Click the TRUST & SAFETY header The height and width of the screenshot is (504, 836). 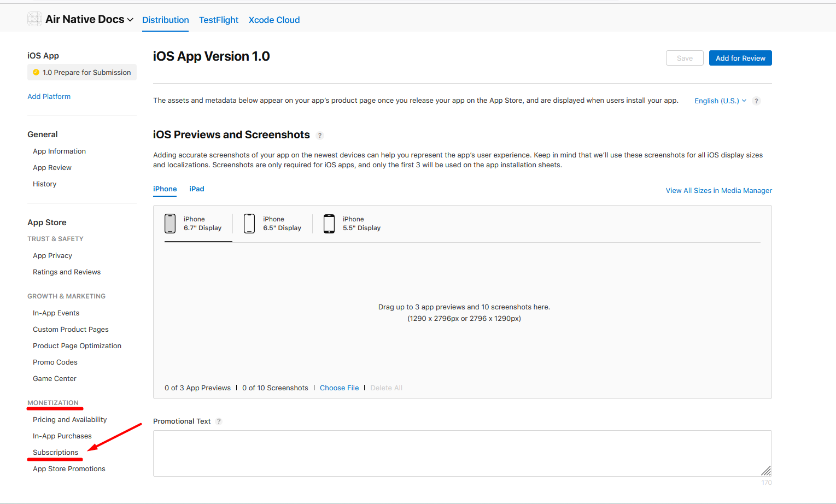coord(55,239)
